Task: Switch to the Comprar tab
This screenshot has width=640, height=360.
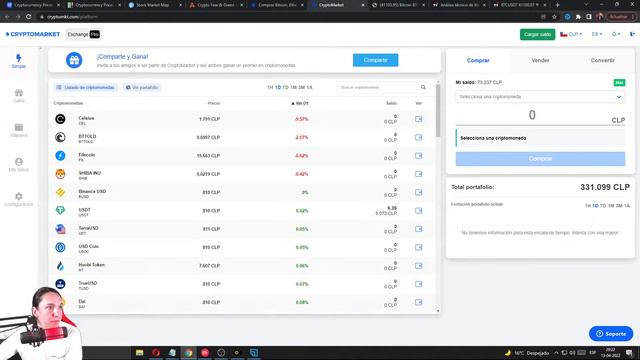Action: tap(478, 60)
